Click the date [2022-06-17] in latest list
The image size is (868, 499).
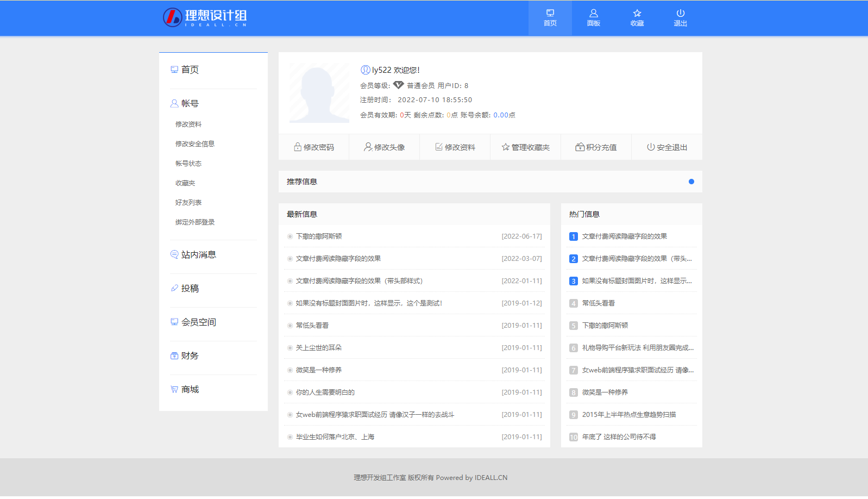coord(522,236)
